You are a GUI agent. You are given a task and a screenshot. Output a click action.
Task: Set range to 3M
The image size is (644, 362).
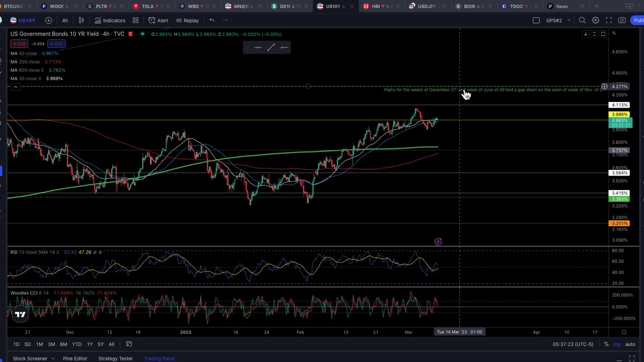pos(51,344)
